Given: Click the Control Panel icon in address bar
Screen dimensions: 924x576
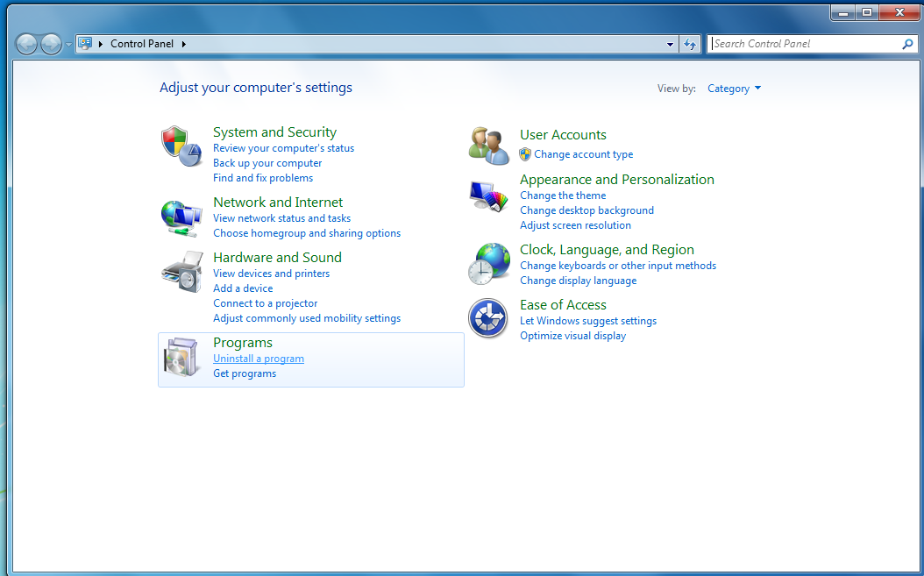Looking at the screenshot, I should click(85, 44).
